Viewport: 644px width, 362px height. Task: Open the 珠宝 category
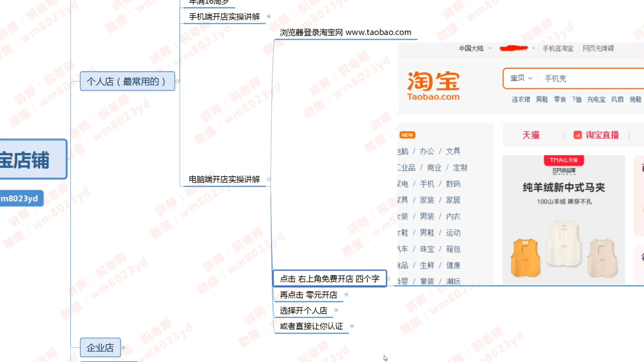coord(427,249)
